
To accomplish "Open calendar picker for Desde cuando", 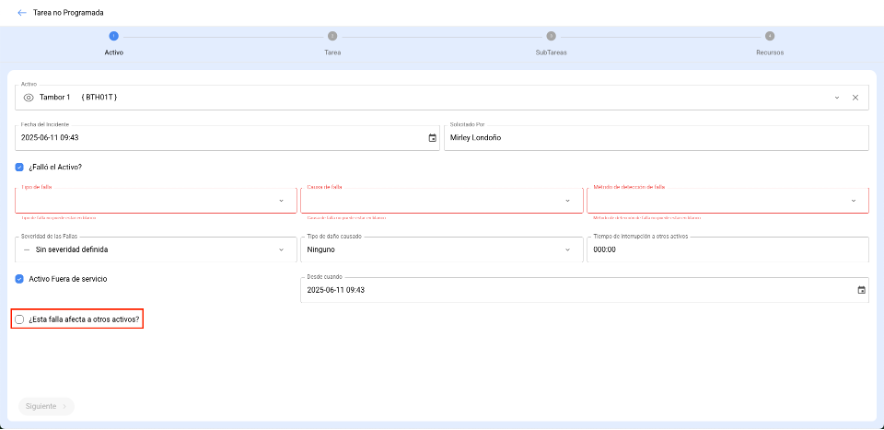I will pos(861,290).
